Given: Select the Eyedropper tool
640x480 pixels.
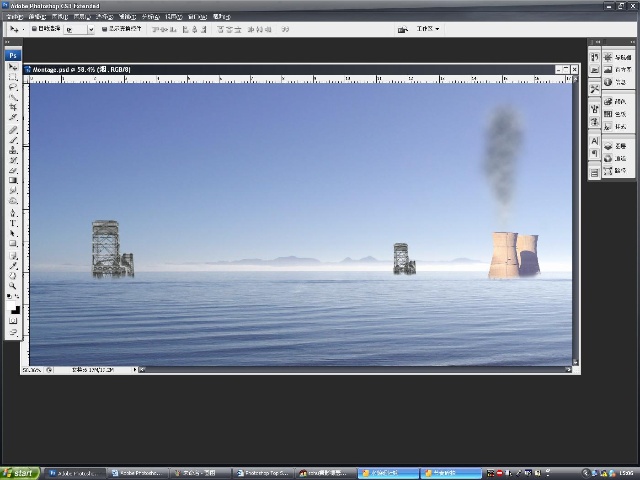Looking at the screenshot, I should click(13, 266).
